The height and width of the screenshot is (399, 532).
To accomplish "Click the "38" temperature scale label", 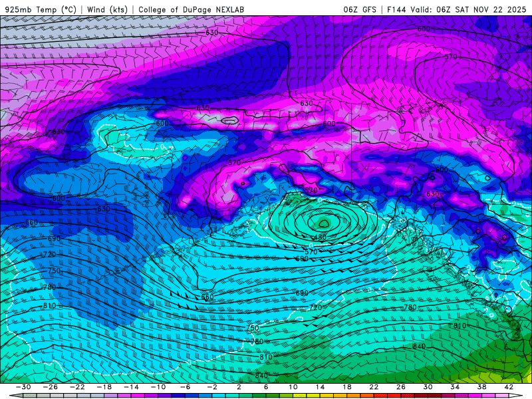I will point(481,387).
